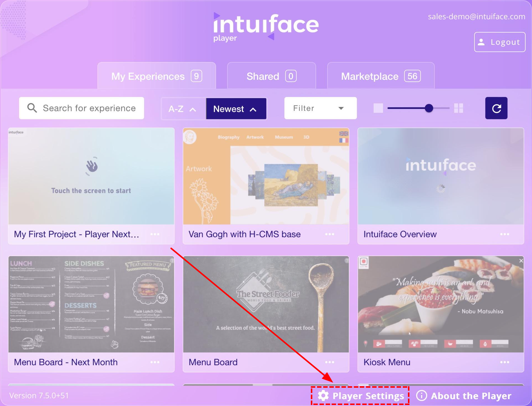Click the Kiosk Menu title text
Image resolution: width=532 pixels, height=406 pixels.
[387, 362]
